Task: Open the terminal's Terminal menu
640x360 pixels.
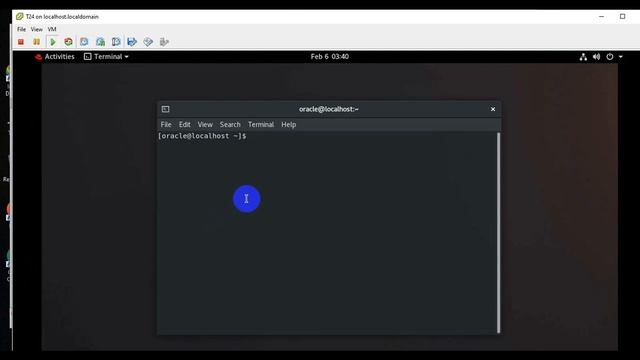Action: tap(261, 124)
